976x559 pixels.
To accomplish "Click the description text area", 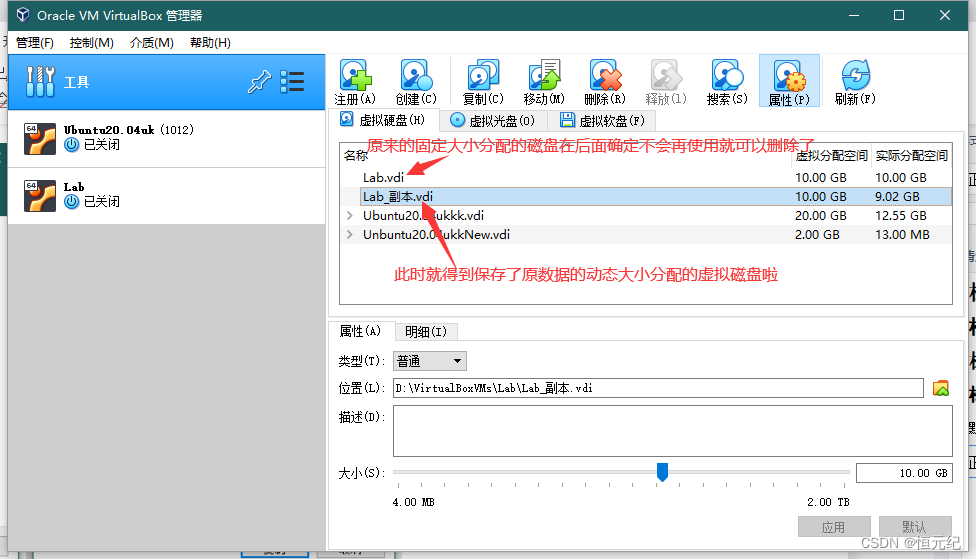I will pos(673,431).
